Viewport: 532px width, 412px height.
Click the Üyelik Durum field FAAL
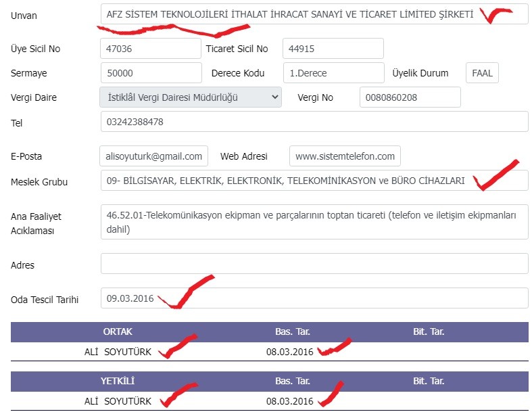pyautogui.click(x=482, y=73)
